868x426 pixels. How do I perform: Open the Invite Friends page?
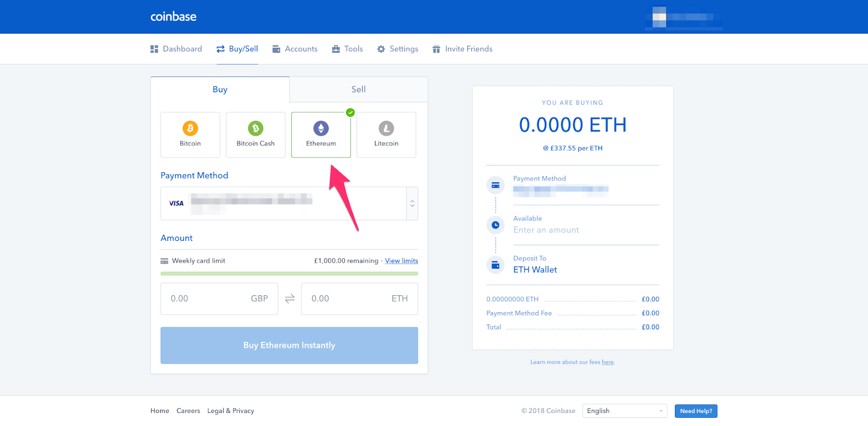462,49
